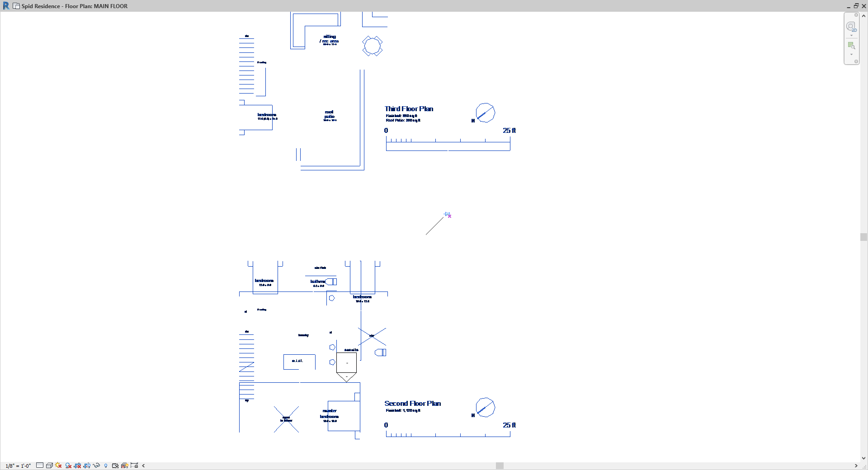
Task: Click the Temporary View Properties icon
Action: tap(115, 466)
